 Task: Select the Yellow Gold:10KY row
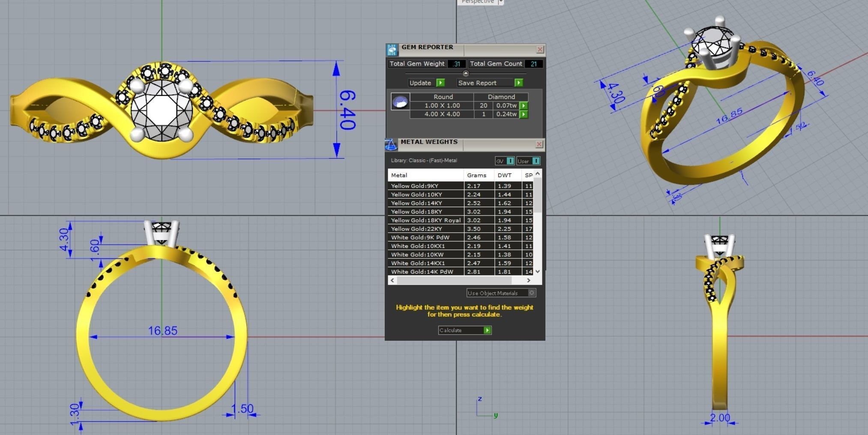pyautogui.click(x=461, y=195)
